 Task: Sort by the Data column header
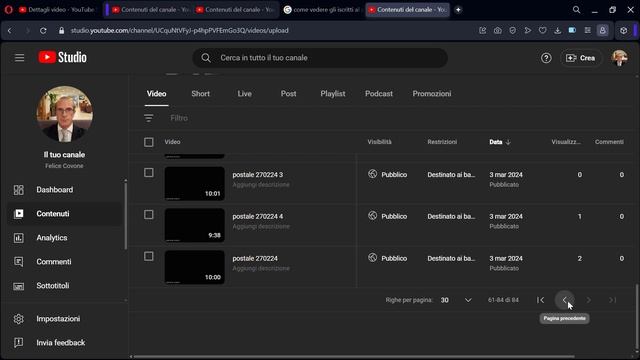click(500, 142)
